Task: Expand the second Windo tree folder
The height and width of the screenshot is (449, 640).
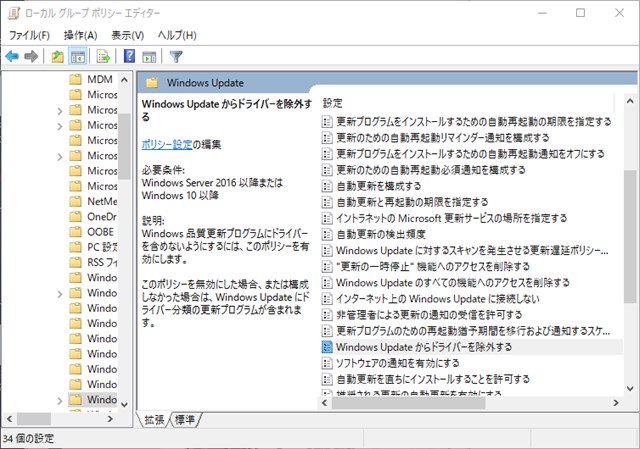Action: (60, 294)
